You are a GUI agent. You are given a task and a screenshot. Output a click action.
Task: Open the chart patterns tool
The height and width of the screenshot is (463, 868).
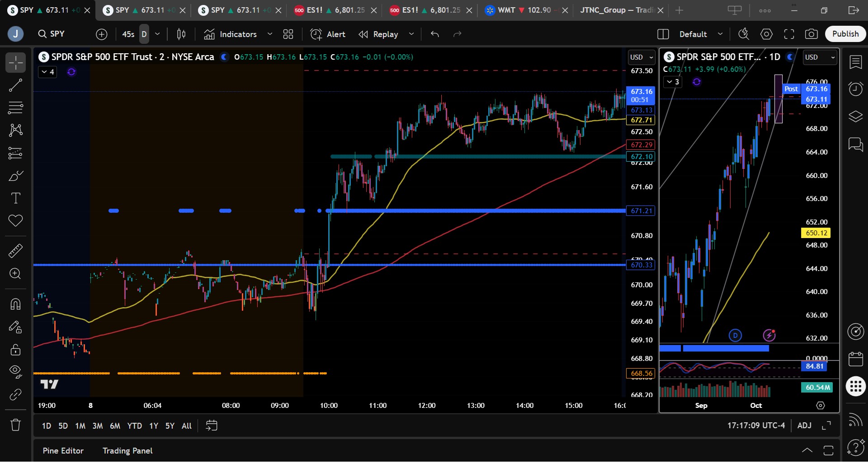point(15,131)
